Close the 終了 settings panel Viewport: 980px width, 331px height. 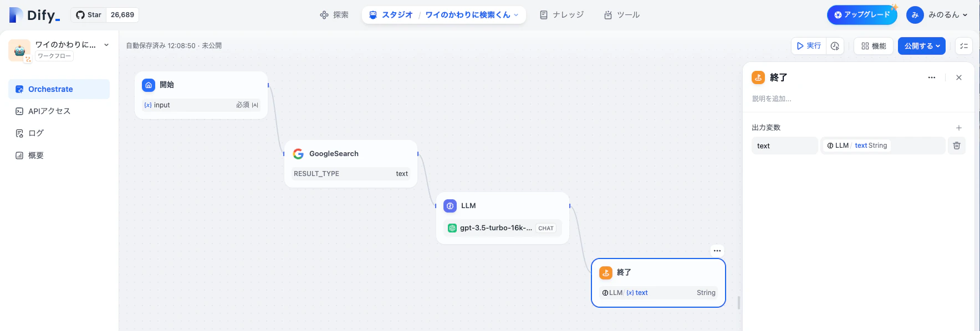coord(959,77)
